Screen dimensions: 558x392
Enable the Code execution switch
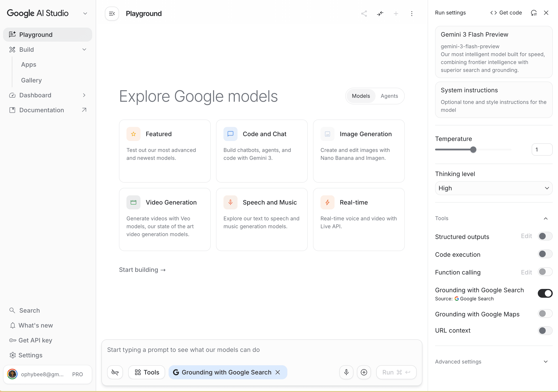pos(545,254)
